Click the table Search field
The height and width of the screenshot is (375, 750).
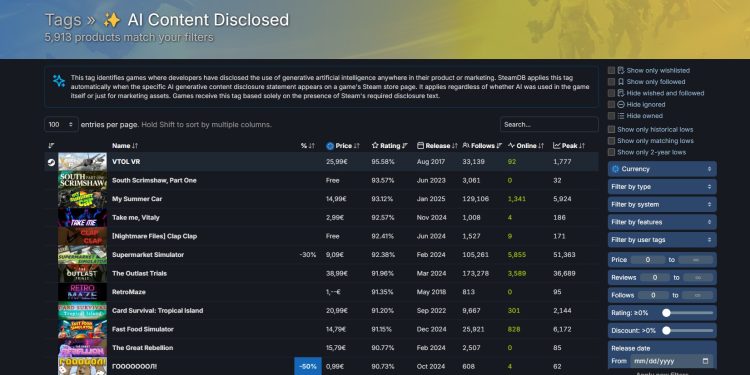[549, 124]
